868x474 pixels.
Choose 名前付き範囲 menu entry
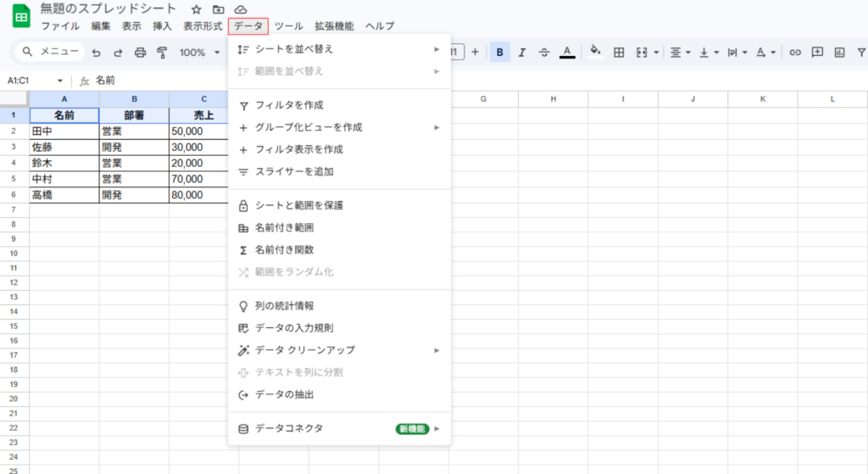pos(339,227)
